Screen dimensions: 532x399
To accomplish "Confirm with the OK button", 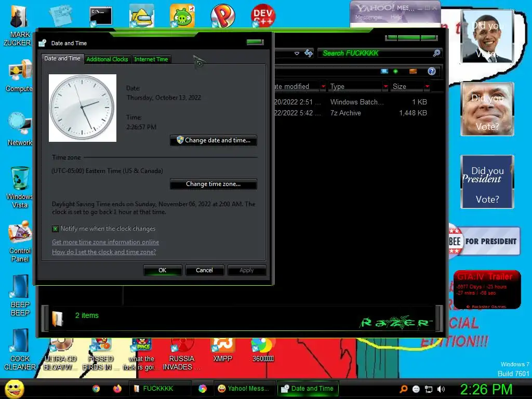I will (163, 270).
